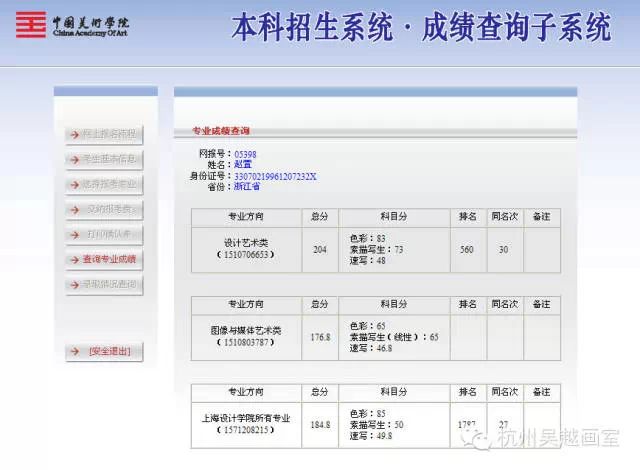Open the 录取情况查询 sidebar item
This screenshot has height=470, width=640.
104,284
